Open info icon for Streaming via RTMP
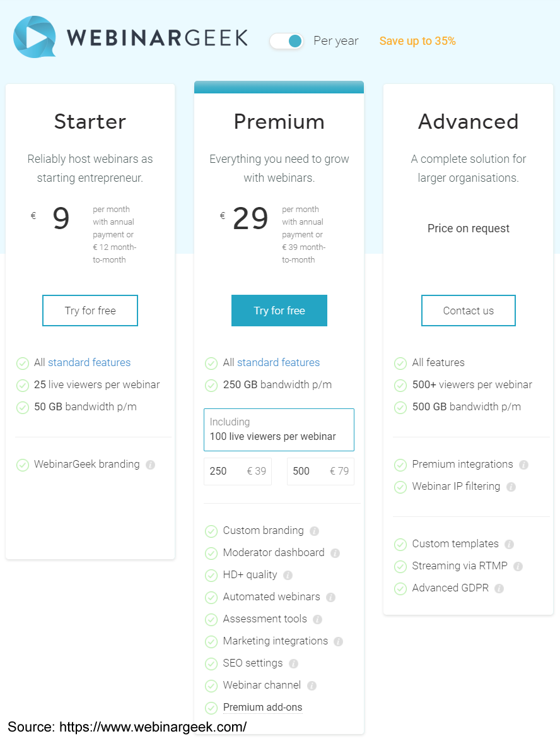This screenshot has height=741, width=560. (x=518, y=567)
